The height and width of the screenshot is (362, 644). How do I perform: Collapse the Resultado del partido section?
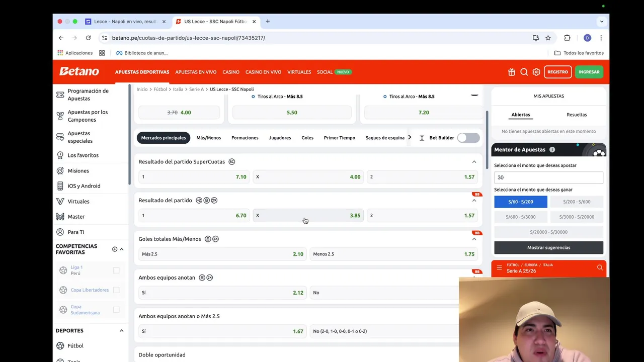(x=474, y=200)
